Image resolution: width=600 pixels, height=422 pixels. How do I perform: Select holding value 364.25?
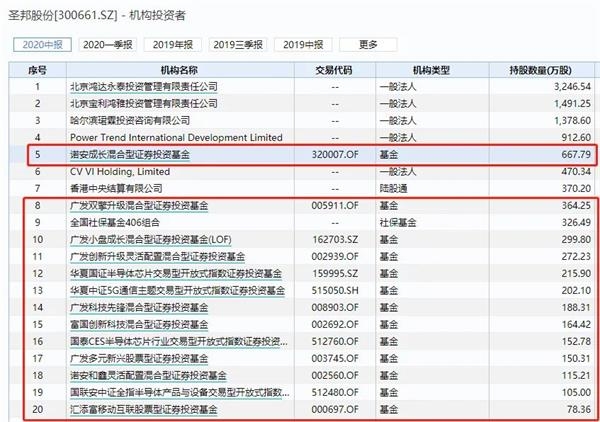tap(576, 205)
